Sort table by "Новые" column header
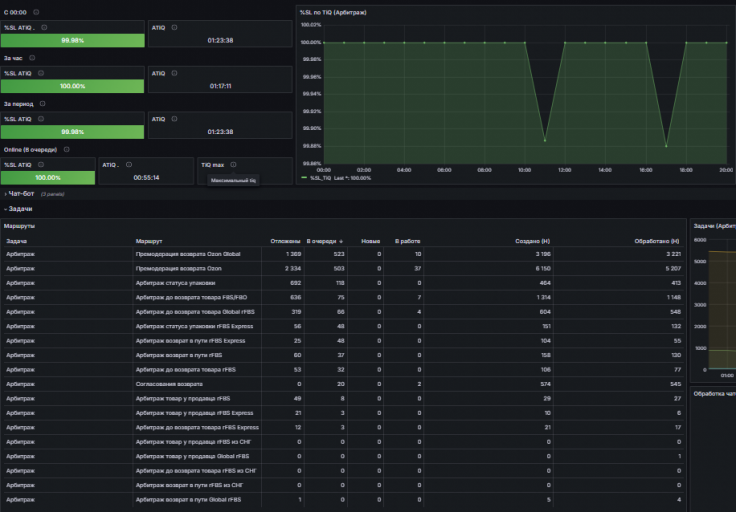This screenshot has width=736, height=512. click(370, 241)
